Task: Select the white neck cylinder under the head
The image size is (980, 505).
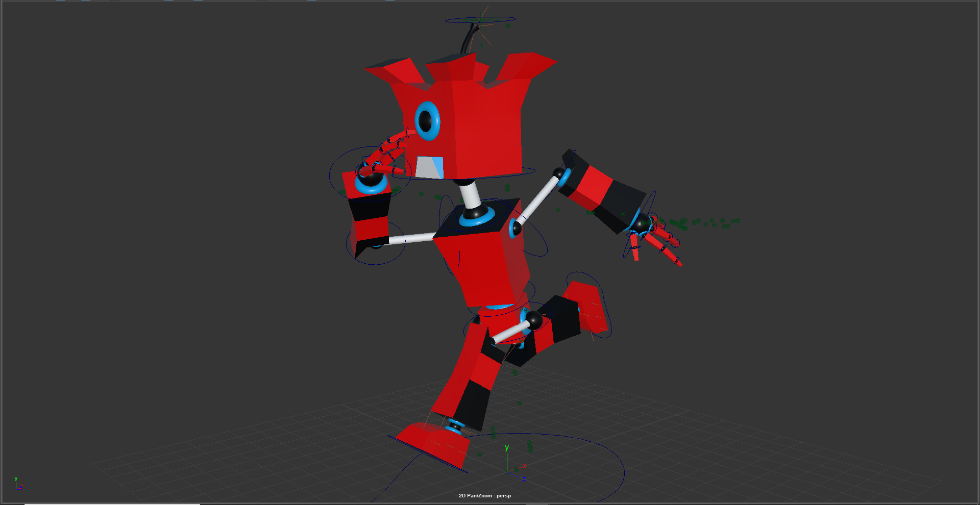Action: pos(469,194)
